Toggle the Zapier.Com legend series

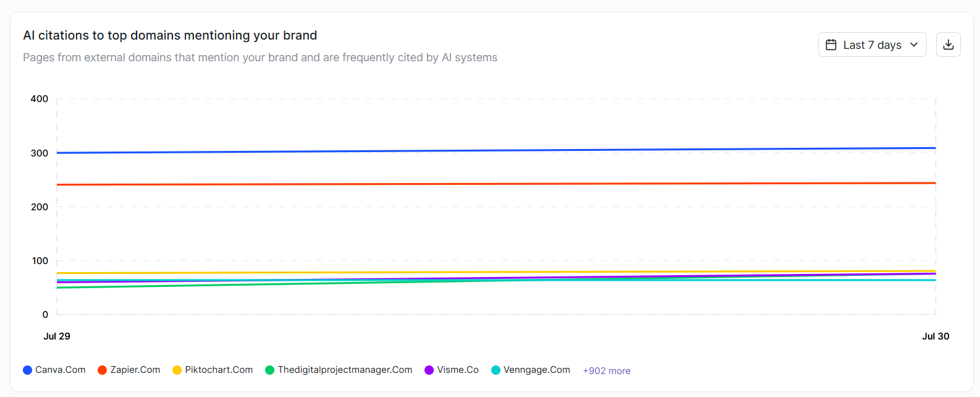pyautogui.click(x=129, y=370)
